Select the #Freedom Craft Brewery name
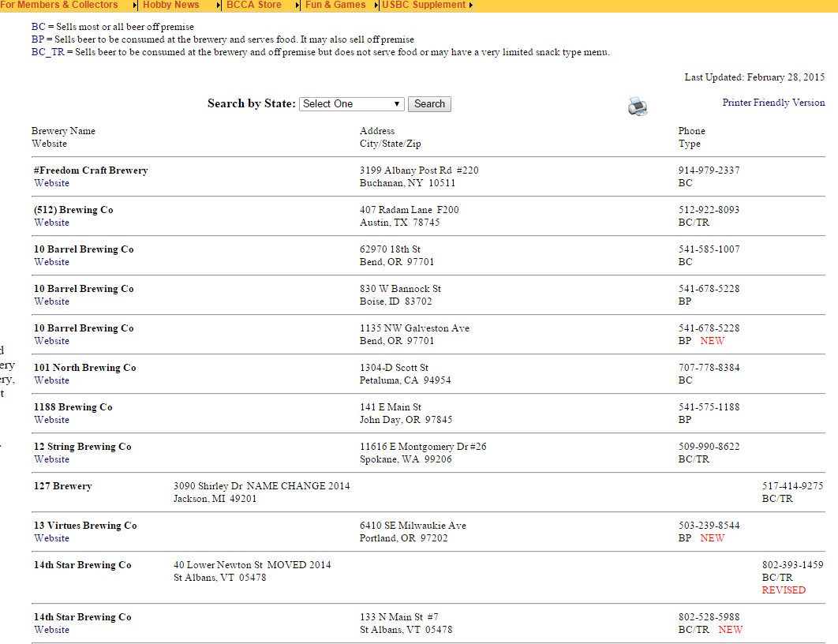 (x=91, y=170)
